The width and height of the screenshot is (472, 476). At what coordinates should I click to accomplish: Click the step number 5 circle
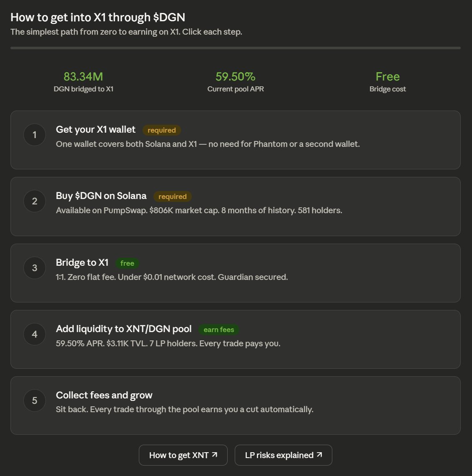pos(35,400)
